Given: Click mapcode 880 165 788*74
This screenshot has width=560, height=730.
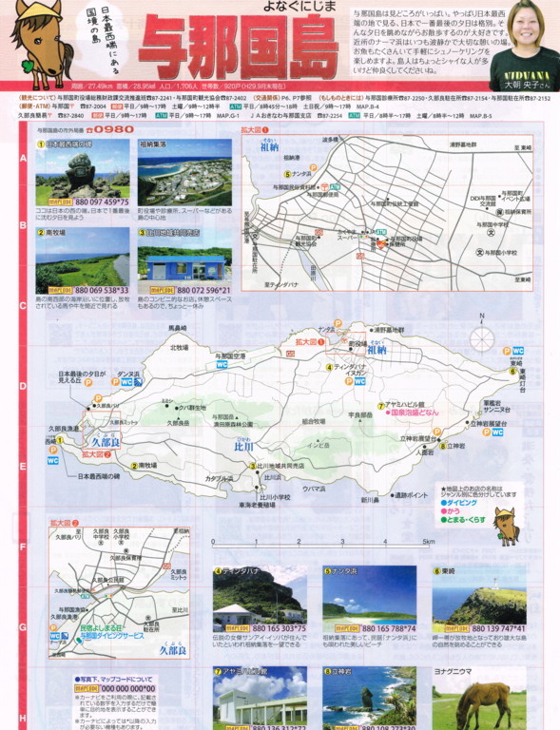Looking at the screenshot, I should pos(389,628).
